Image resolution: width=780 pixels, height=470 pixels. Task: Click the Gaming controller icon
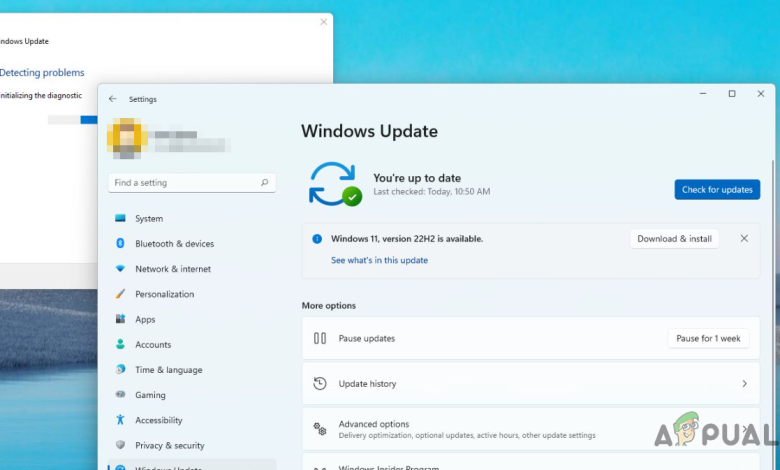(x=120, y=394)
